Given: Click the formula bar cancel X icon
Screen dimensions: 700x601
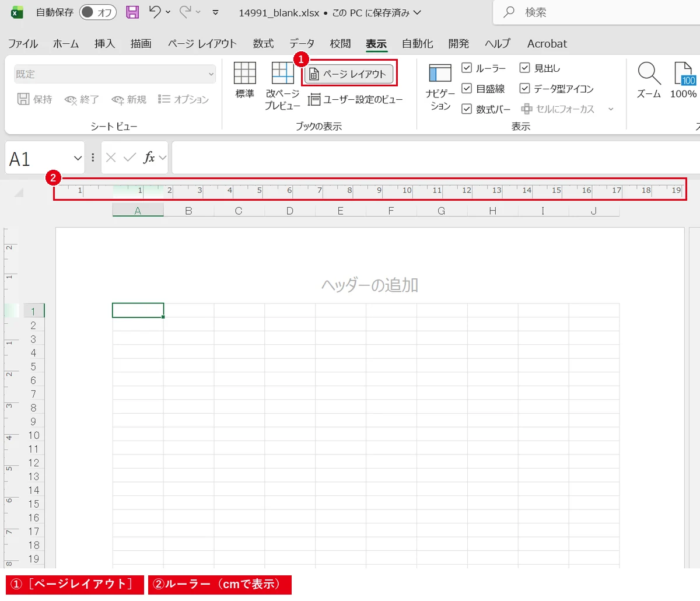Looking at the screenshot, I should coord(111,158).
